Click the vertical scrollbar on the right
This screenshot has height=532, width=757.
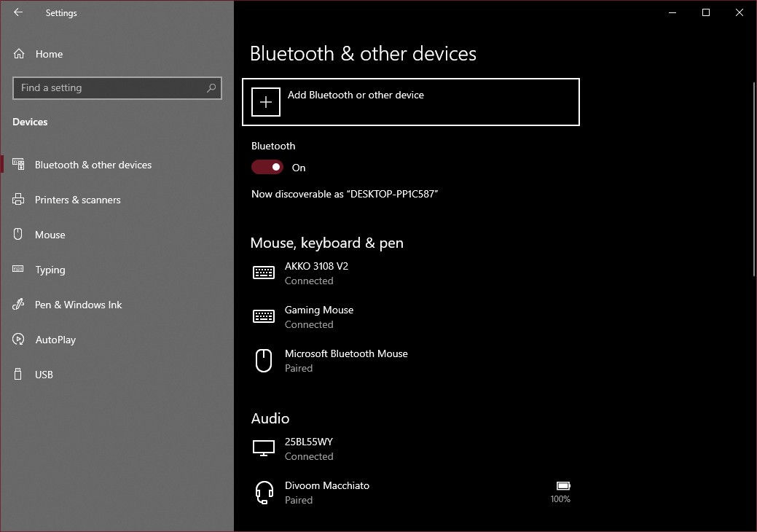753,179
